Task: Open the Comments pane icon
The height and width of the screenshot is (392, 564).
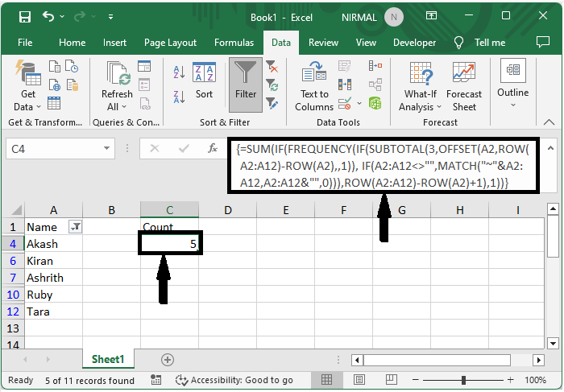Action: point(543,42)
